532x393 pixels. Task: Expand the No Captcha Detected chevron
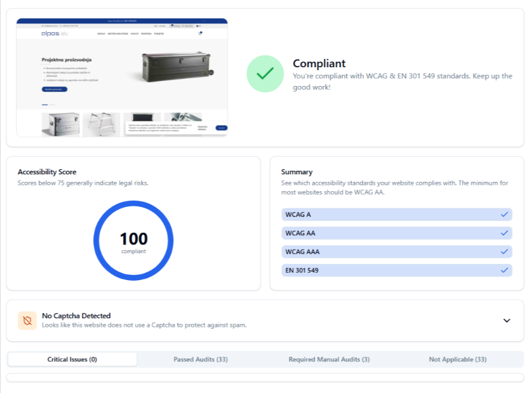pyautogui.click(x=507, y=320)
